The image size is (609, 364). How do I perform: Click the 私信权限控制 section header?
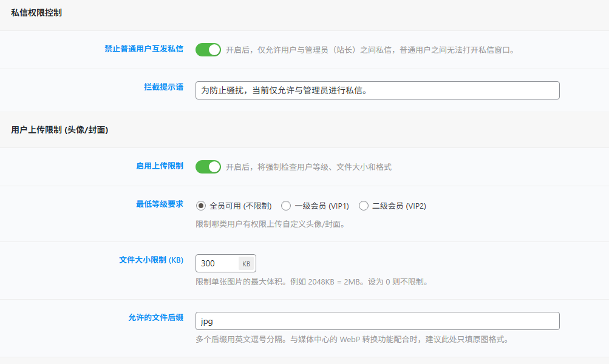point(36,13)
